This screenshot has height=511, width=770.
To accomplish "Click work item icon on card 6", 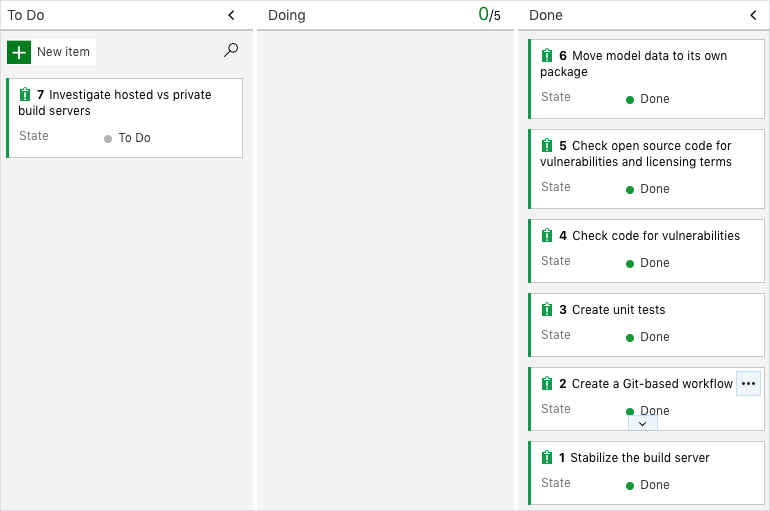I will (x=547, y=55).
